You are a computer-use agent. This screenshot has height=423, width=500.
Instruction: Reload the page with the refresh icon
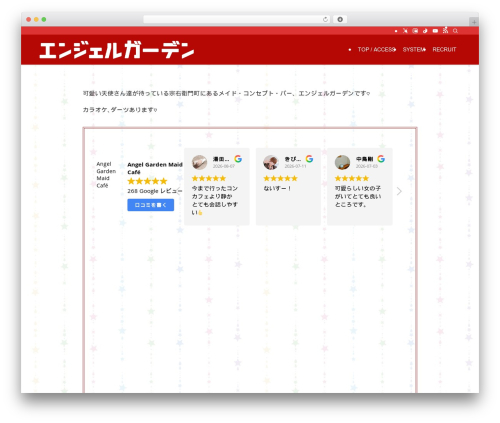click(325, 19)
